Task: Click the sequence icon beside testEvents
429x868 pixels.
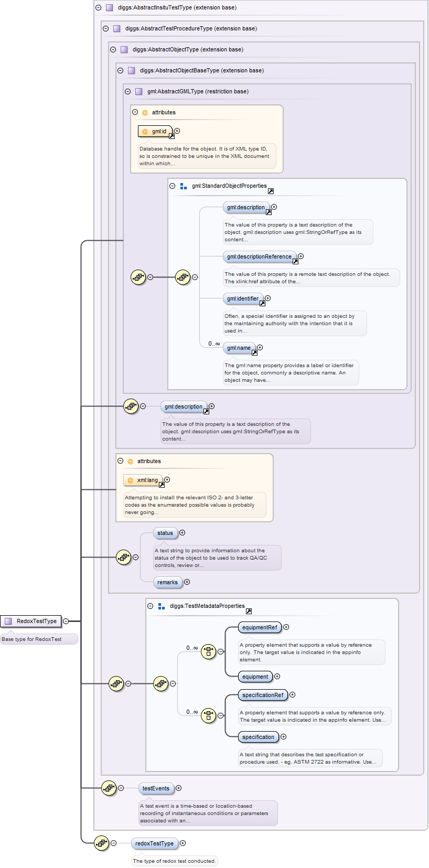Action: [x=109, y=788]
